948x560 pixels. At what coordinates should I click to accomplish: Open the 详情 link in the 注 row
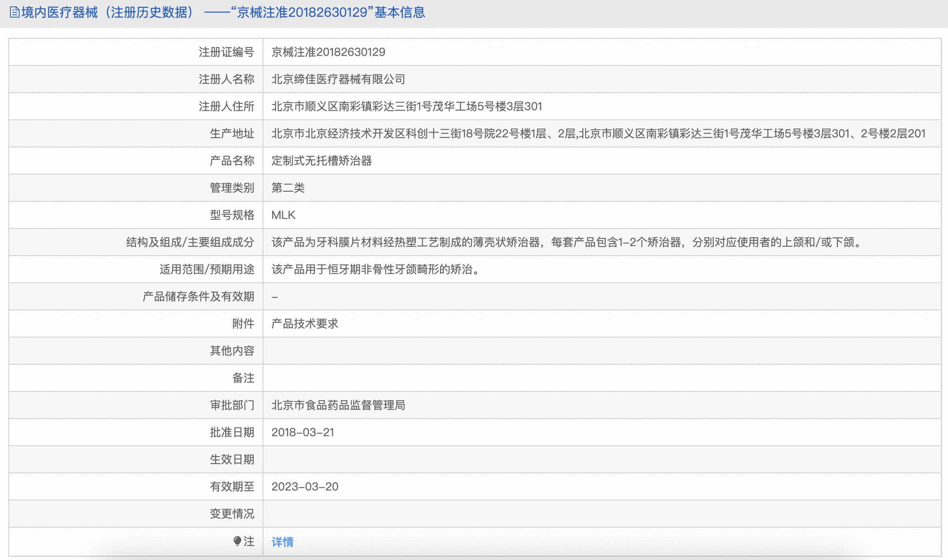tap(282, 542)
